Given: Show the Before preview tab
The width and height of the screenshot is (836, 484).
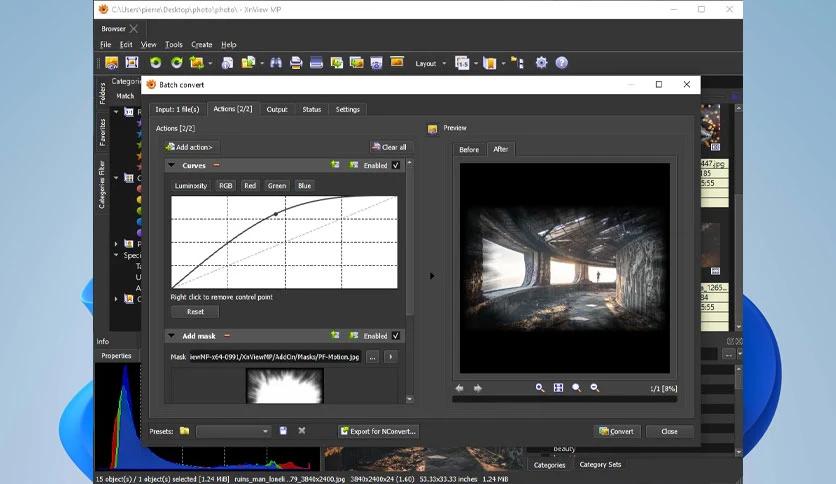Looking at the screenshot, I should [469, 150].
